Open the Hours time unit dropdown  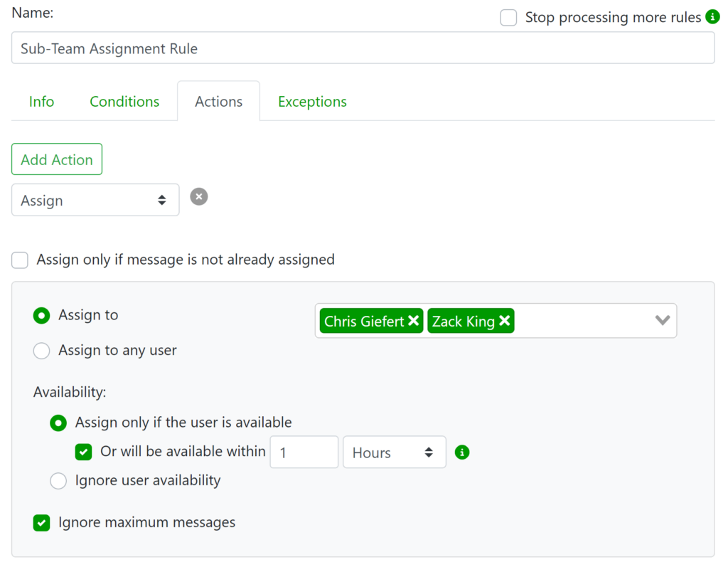click(394, 452)
